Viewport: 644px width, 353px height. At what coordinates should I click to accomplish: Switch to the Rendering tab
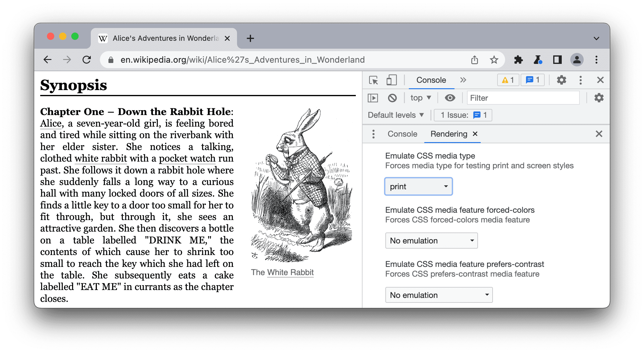447,134
